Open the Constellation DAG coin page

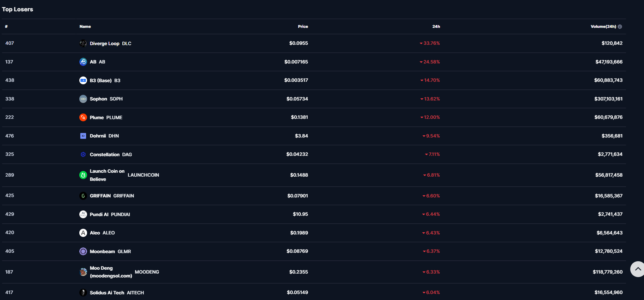[111, 154]
